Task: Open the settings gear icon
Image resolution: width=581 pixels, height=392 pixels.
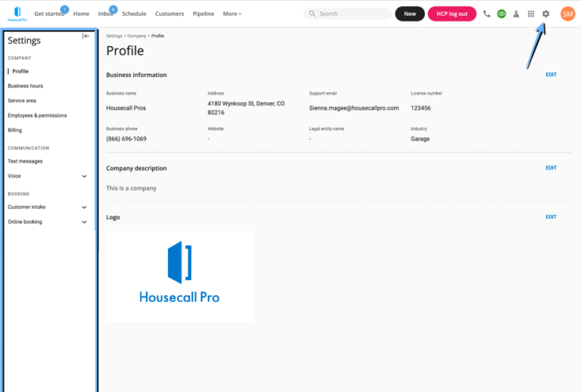Action: (545, 14)
